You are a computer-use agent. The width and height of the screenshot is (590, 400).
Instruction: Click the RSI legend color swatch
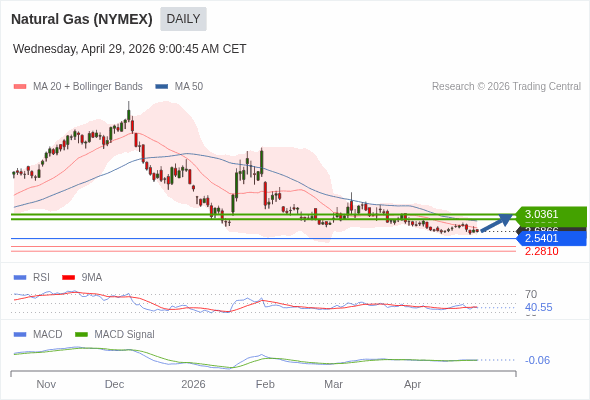[20, 278]
